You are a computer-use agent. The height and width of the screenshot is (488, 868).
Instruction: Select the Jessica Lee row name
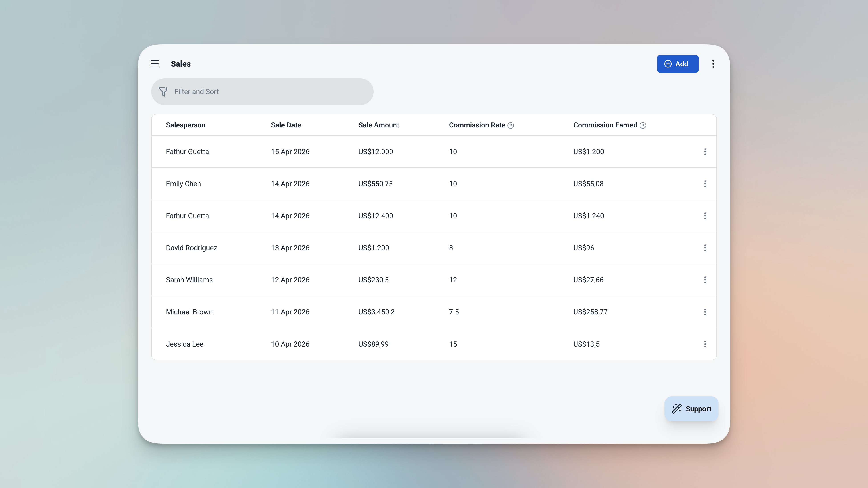tap(184, 344)
